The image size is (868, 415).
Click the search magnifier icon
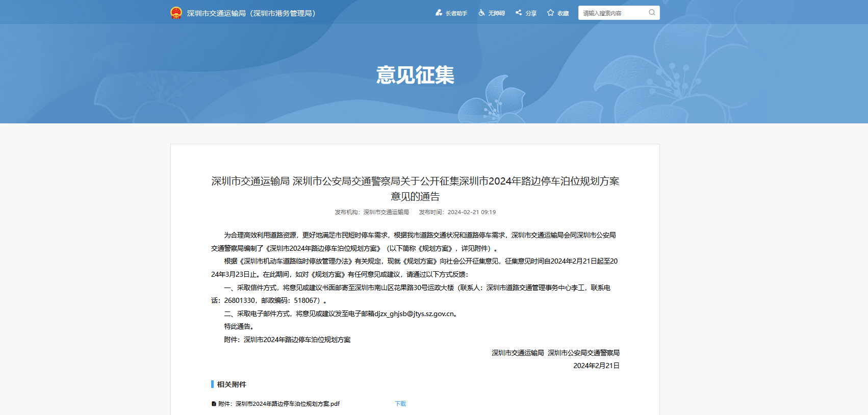pyautogui.click(x=652, y=13)
